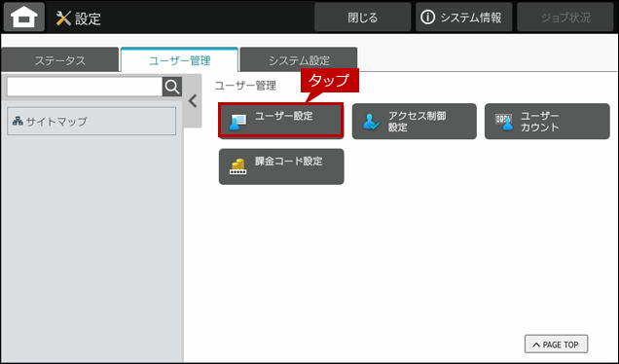Open ユーザーカウント tile
The image size is (619, 364).
[547, 122]
